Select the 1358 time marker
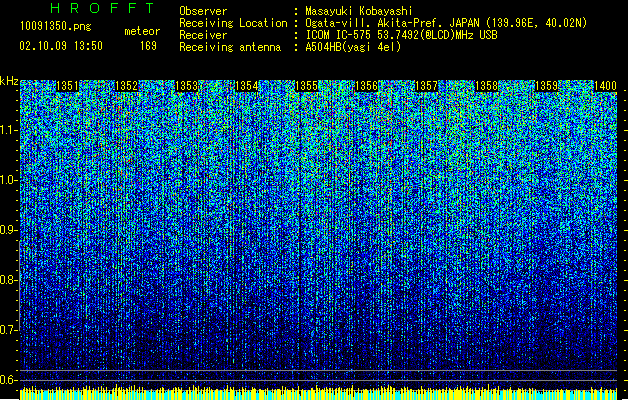Image resolution: width=629 pixels, height=400 pixels. (486, 86)
